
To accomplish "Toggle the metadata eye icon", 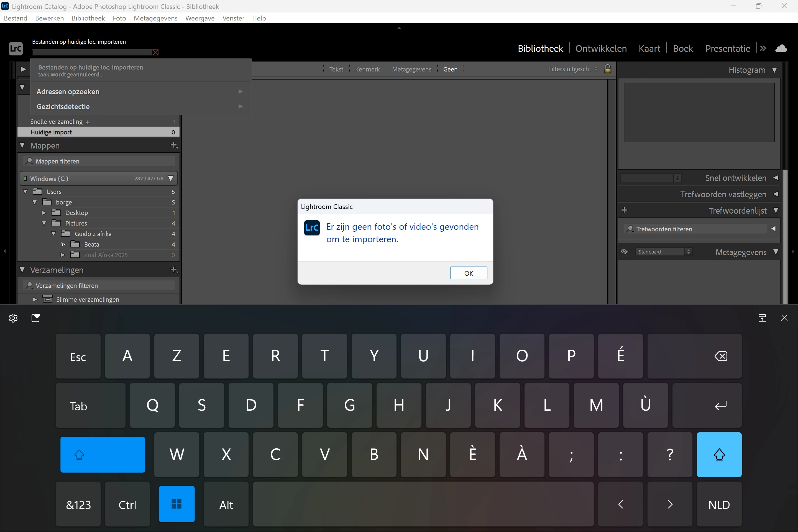I will 624,252.
